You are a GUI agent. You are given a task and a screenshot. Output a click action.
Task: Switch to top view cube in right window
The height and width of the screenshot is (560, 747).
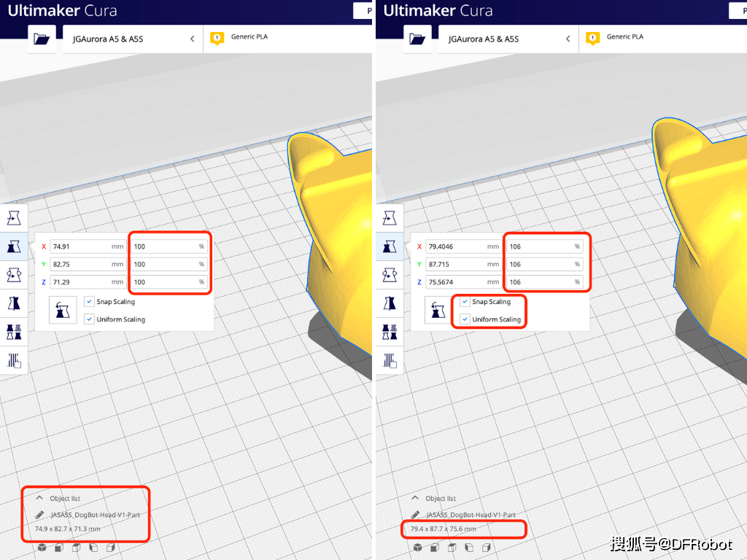(x=452, y=548)
